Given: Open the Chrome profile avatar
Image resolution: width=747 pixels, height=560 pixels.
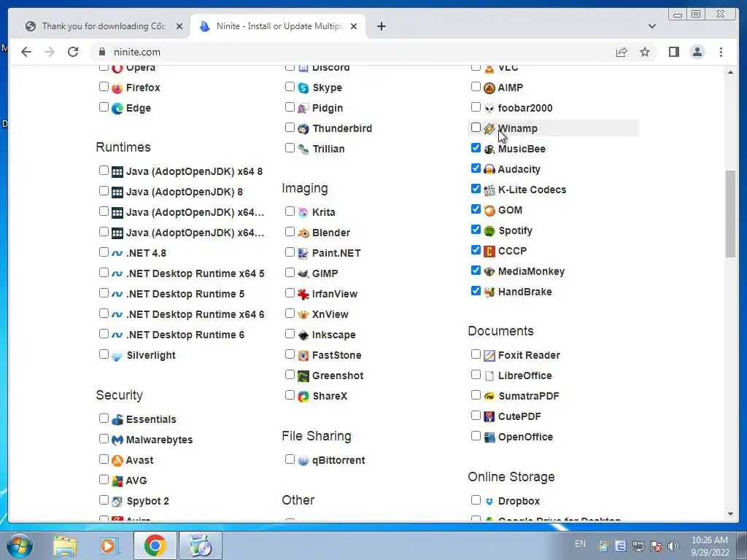Looking at the screenshot, I should pyautogui.click(x=697, y=52).
